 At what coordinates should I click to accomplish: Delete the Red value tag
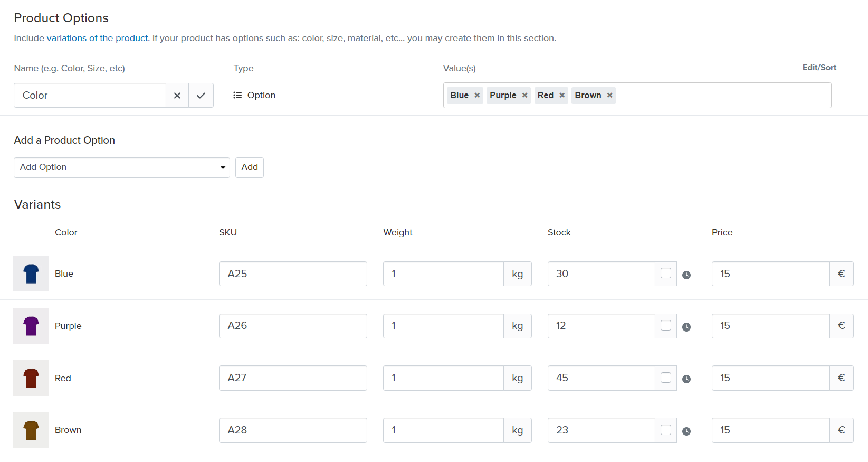(x=562, y=96)
